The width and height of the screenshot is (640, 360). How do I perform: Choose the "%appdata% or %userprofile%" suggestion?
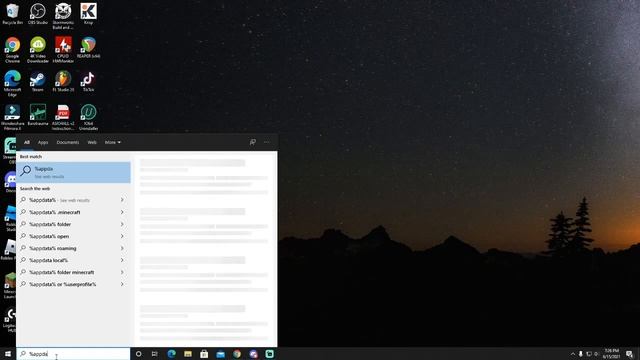click(73, 284)
